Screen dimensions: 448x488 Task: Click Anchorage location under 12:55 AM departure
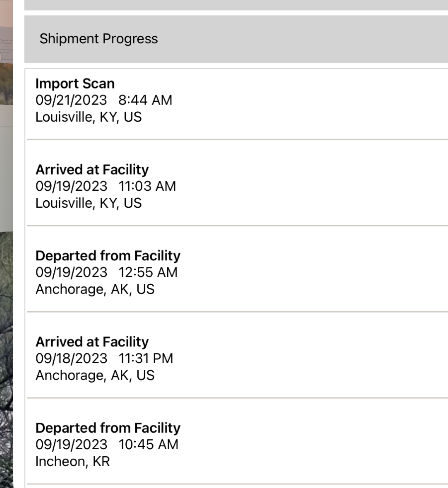pyautogui.click(x=95, y=289)
